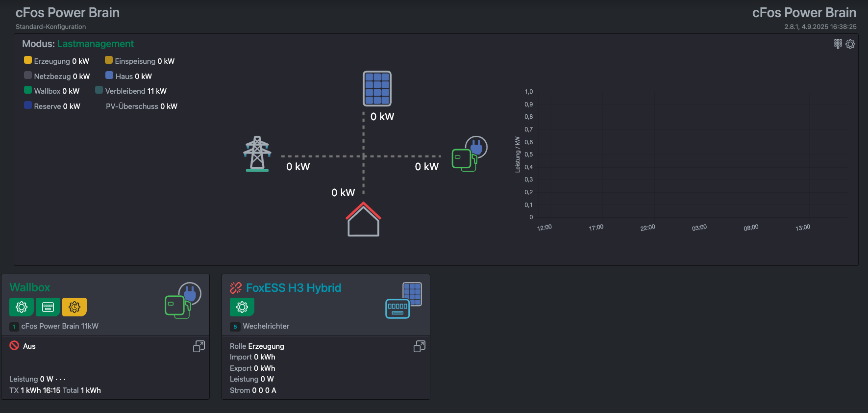Click the Verbleibend teal legend swatch
Image resolution: width=868 pixels, height=413 pixels.
(99, 90)
